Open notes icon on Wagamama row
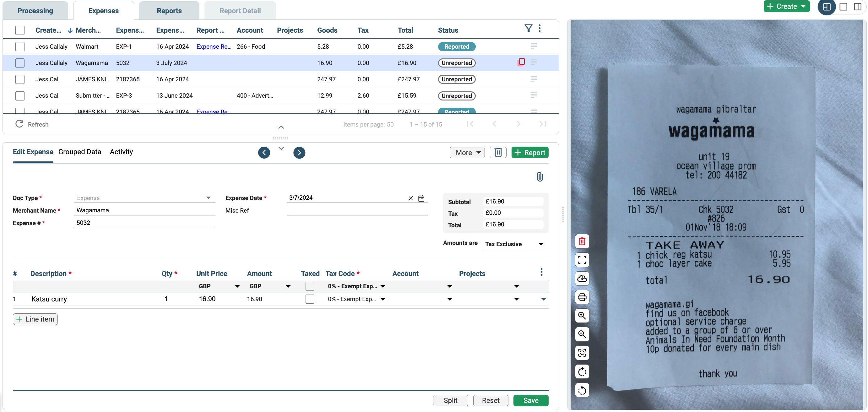Screen dimensions: 868x412 pyautogui.click(x=534, y=62)
